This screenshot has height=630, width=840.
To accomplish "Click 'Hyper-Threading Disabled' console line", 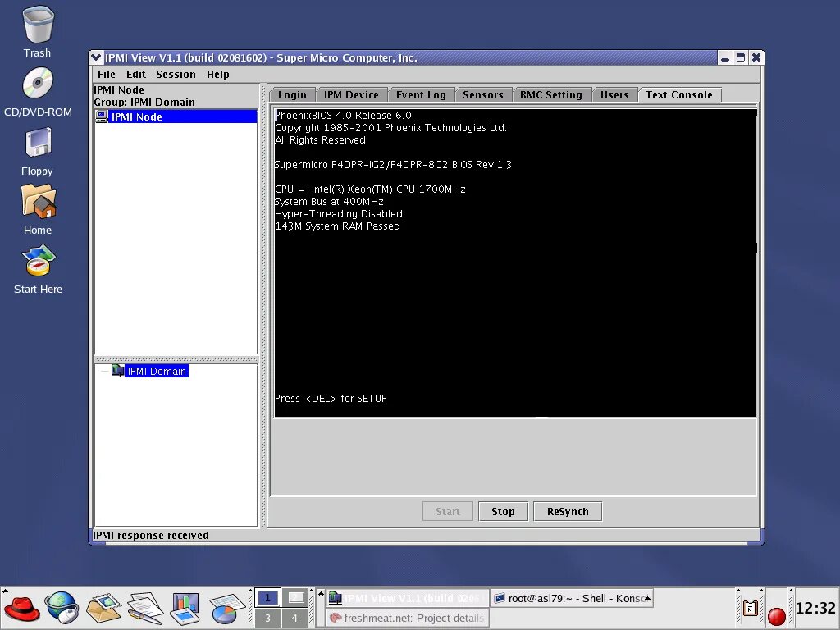I will [339, 214].
